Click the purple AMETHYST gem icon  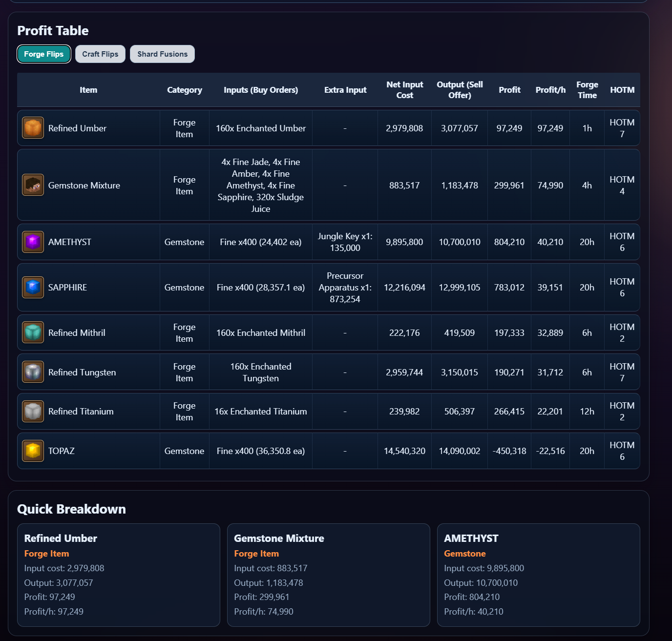(x=33, y=242)
